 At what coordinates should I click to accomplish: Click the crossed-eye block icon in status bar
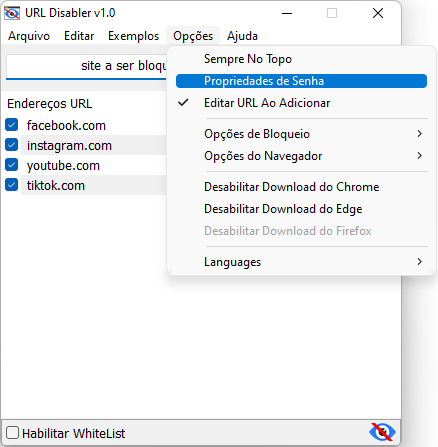click(382, 432)
